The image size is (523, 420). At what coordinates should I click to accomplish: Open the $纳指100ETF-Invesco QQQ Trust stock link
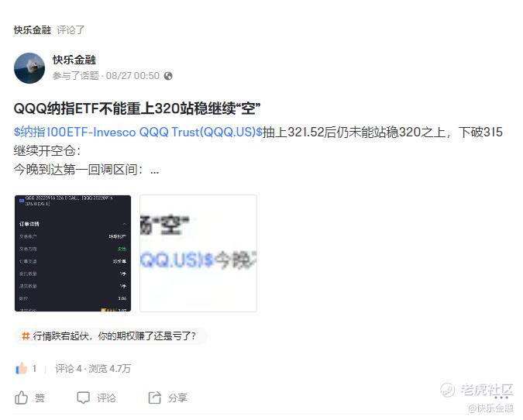(138, 132)
